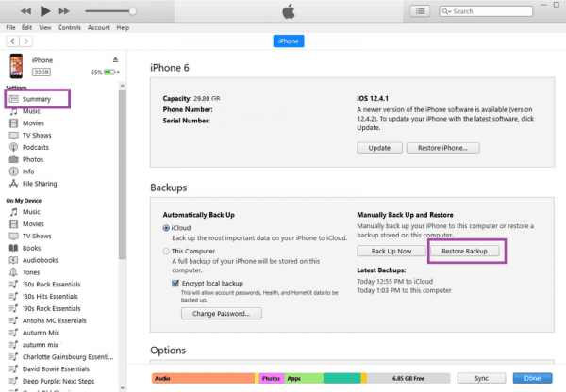This screenshot has height=392, width=566.
Task: Select the iCloud backup radio button
Action: (166, 228)
